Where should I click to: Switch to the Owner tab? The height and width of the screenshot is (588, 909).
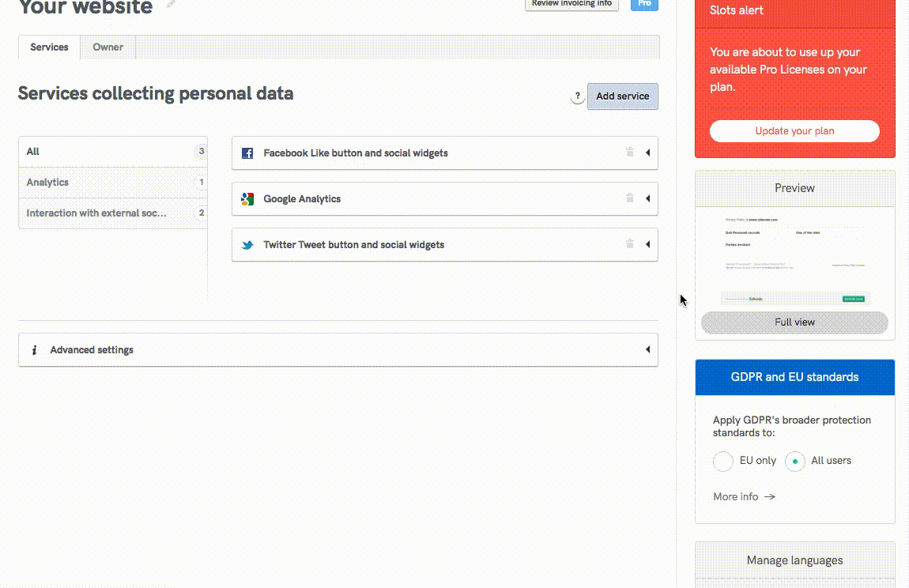(107, 47)
